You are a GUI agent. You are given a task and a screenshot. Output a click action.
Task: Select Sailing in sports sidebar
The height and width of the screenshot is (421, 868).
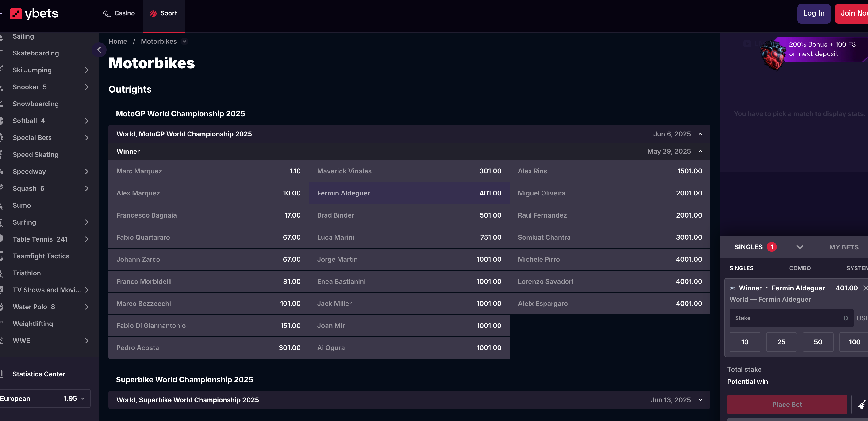coord(23,36)
